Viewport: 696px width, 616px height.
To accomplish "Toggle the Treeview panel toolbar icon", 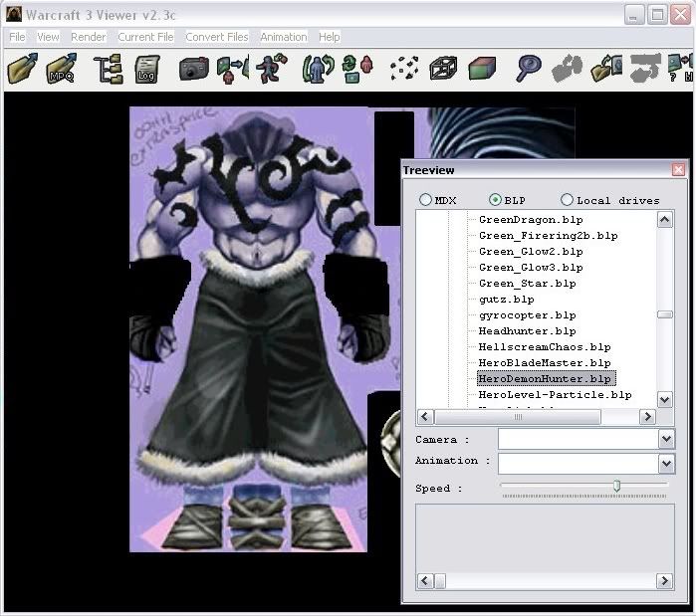I will click(109, 69).
